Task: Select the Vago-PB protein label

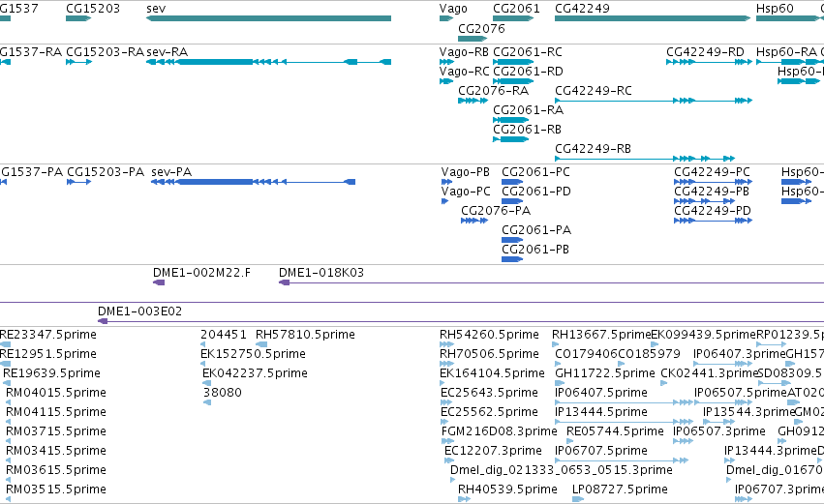Action: point(466,172)
